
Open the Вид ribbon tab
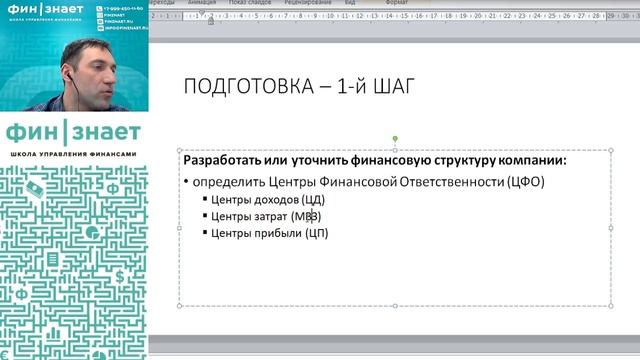[350, 2]
